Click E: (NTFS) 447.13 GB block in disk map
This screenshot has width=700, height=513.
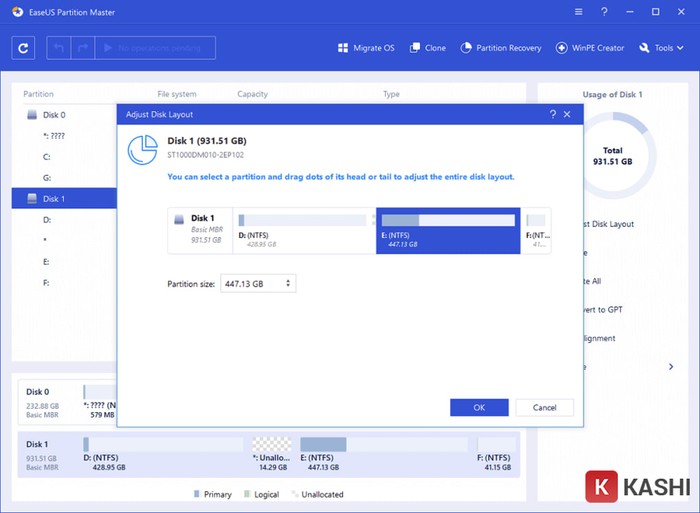[x=384, y=454]
